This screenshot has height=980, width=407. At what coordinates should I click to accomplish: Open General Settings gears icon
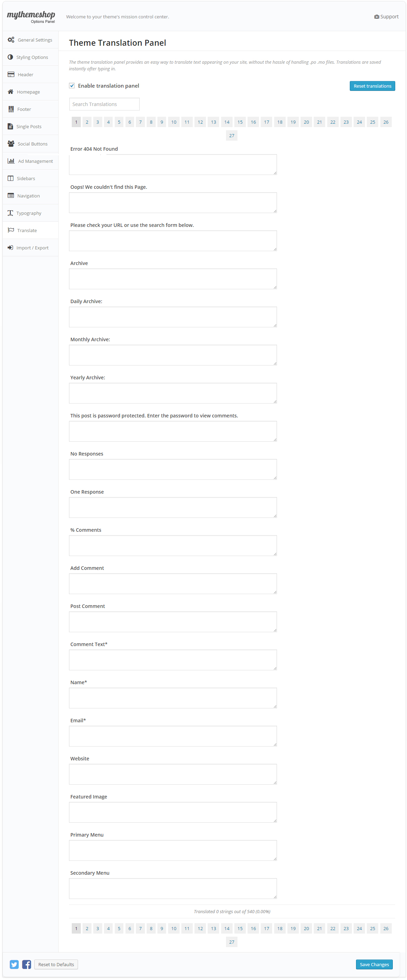coord(11,39)
